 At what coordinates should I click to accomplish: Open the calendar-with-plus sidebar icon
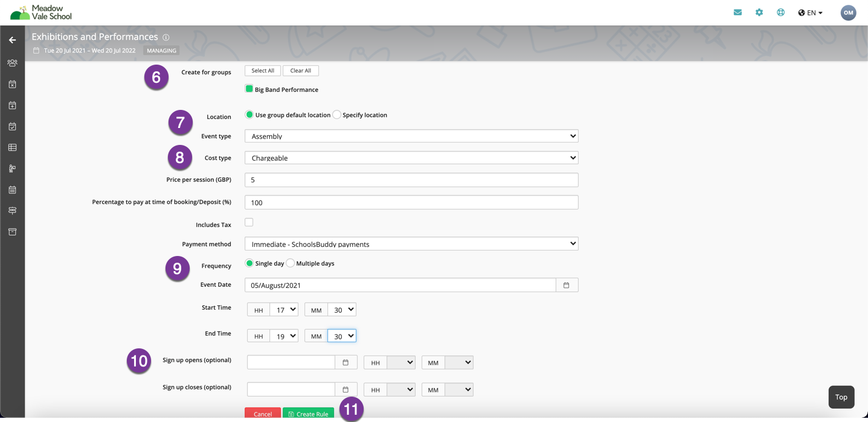point(12,106)
